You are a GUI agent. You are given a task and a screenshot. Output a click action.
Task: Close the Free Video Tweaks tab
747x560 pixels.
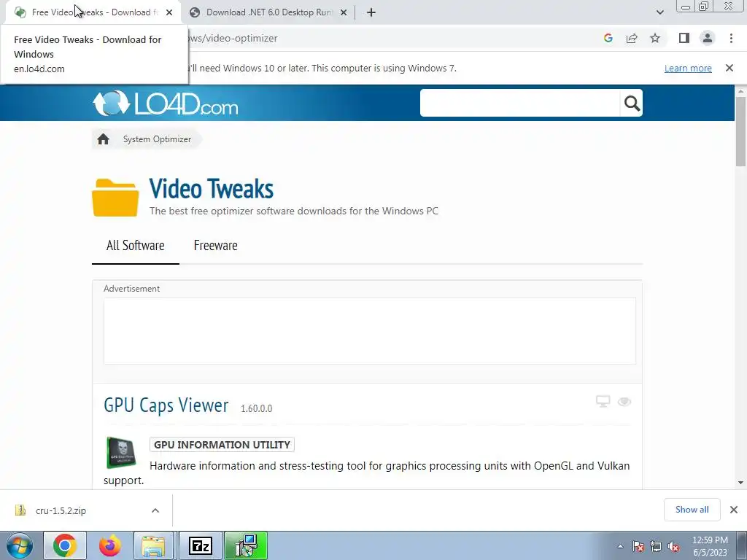tap(169, 12)
